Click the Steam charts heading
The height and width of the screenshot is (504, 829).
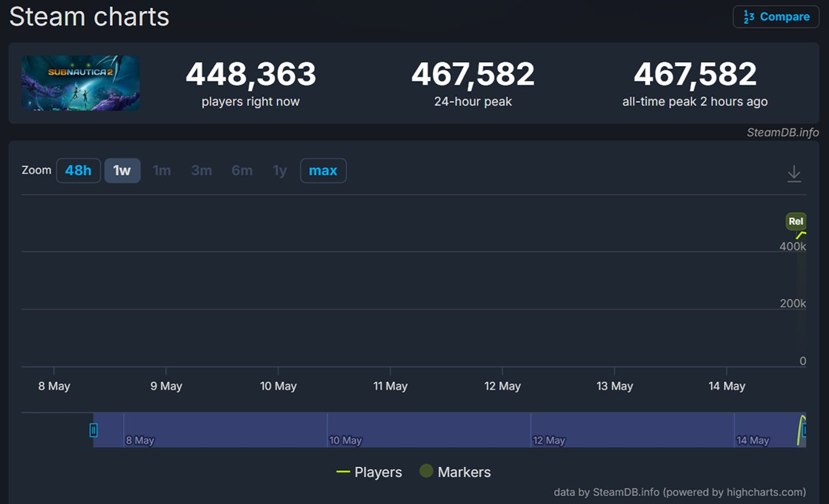89,17
